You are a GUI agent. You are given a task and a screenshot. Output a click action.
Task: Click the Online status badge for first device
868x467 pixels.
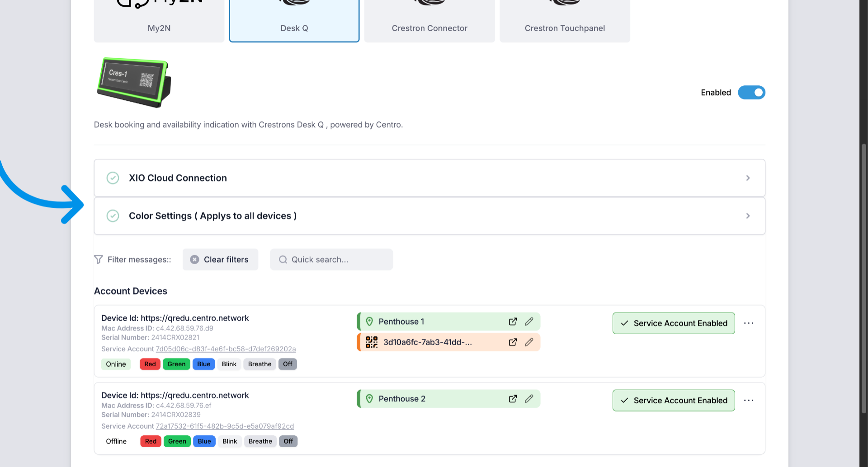116,364
